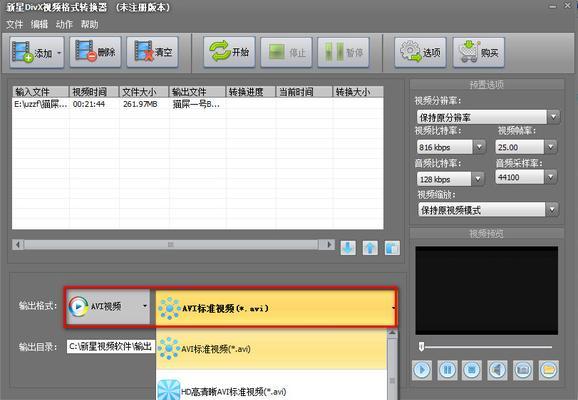The image size is (578, 400).
Task: Click the move up arrow icon
Action: point(370,248)
